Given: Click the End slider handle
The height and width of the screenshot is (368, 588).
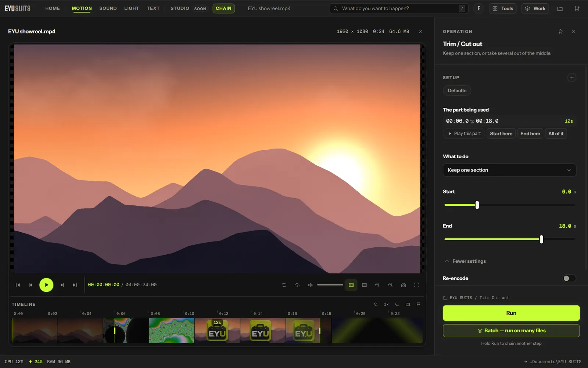Looking at the screenshot, I should click(x=541, y=239).
